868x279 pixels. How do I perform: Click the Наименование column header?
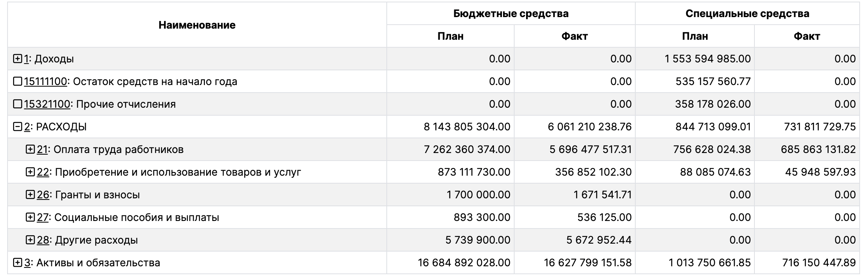197,25
